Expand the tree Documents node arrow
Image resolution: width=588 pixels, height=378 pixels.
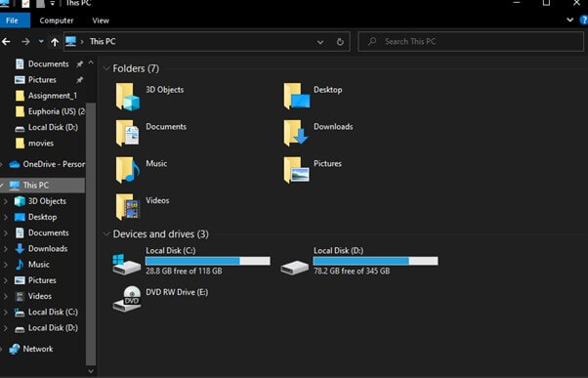(5, 232)
